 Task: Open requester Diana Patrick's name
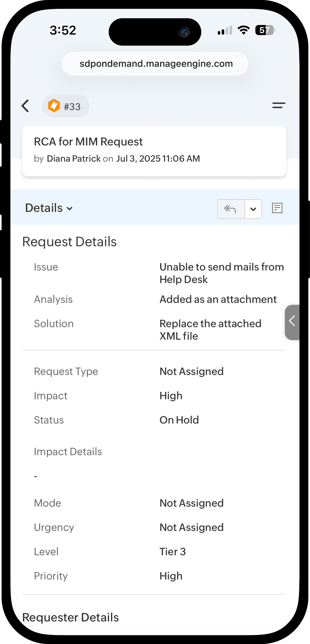(x=74, y=159)
